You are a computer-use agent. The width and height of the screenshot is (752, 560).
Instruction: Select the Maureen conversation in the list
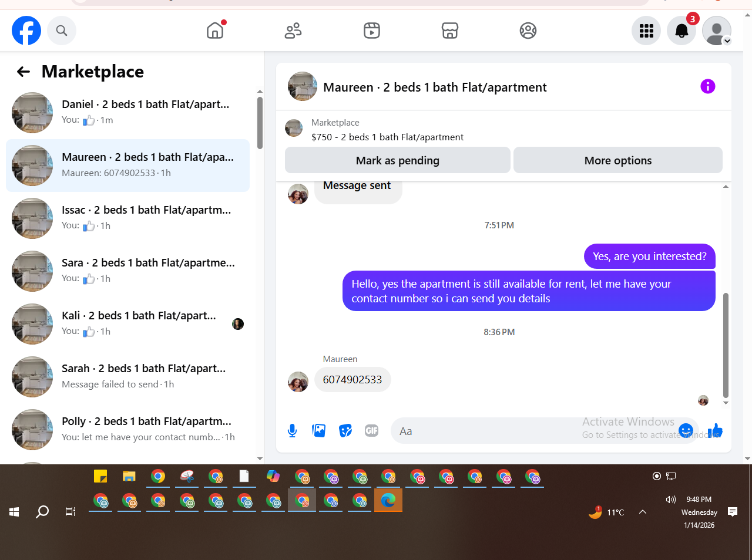pyautogui.click(x=127, y=166)
